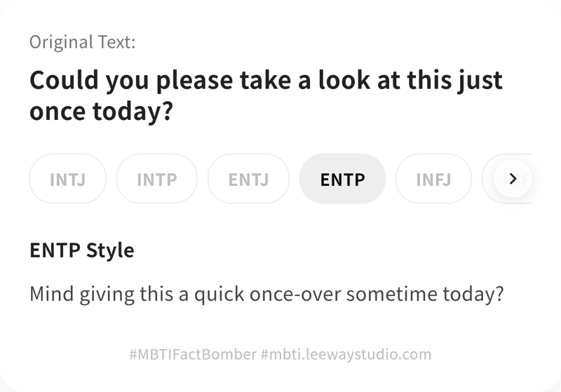This screenshot has height=392, width=561.
Task: Pick the INFJ personality chip
Action: point(433,179)
